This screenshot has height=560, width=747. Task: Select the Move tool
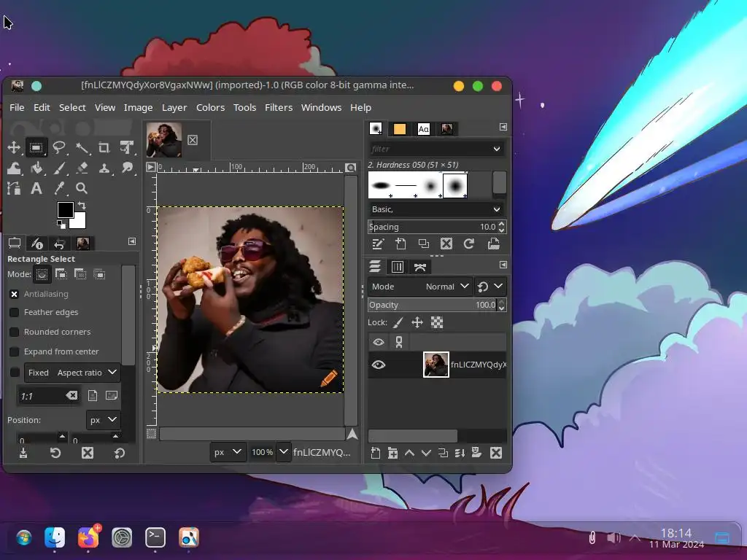(x=14, y=147)
